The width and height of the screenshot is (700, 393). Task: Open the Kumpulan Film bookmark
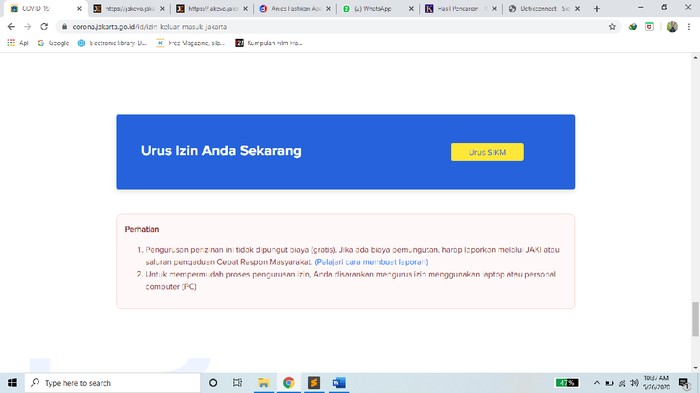(x=269, y=43)
